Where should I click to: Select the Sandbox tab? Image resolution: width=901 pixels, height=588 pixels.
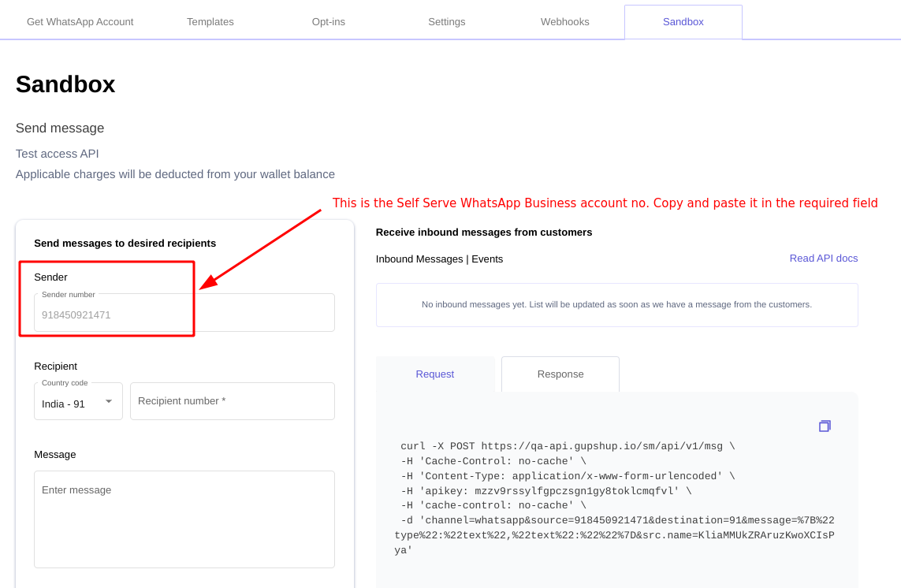(683, 22)
